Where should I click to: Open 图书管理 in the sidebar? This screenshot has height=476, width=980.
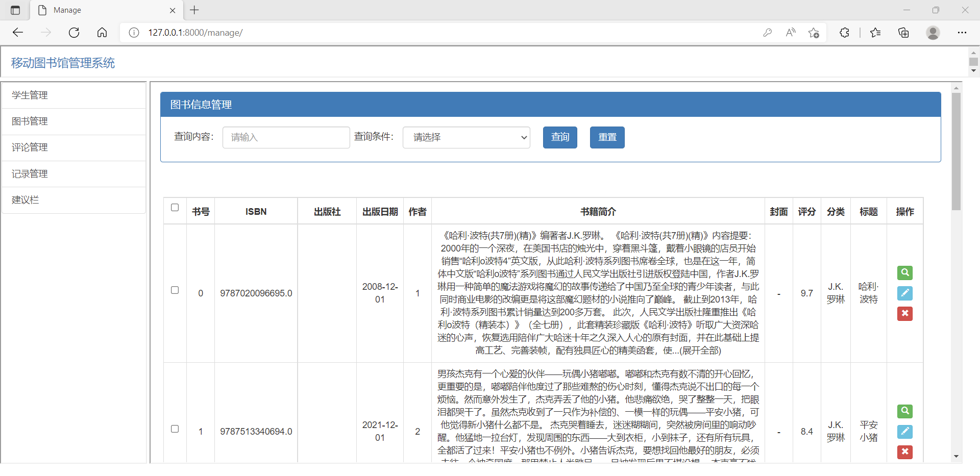point(73,121)
